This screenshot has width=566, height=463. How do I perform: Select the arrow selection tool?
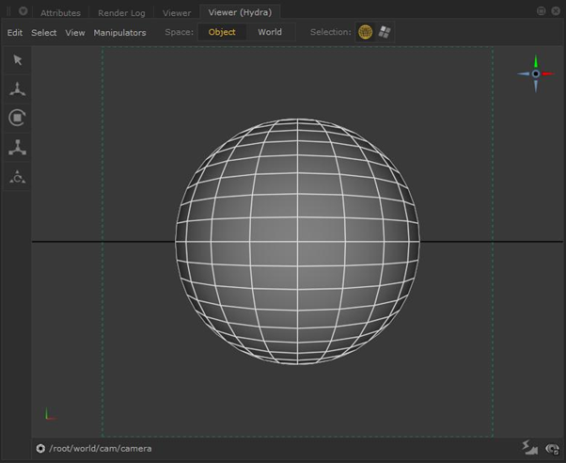tap(17, 60)
